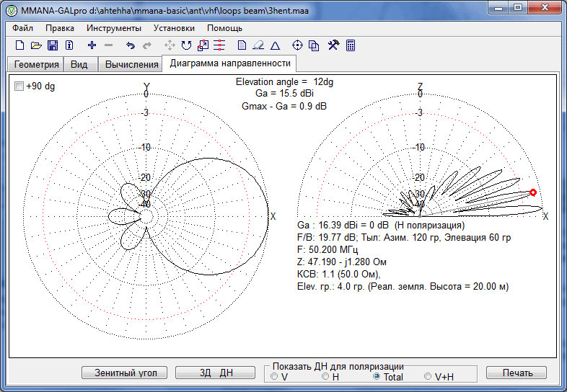The image size is (567, 392).
Task: Click the 'F/B: 19.77 dB' line
Action: click(404, 237)
